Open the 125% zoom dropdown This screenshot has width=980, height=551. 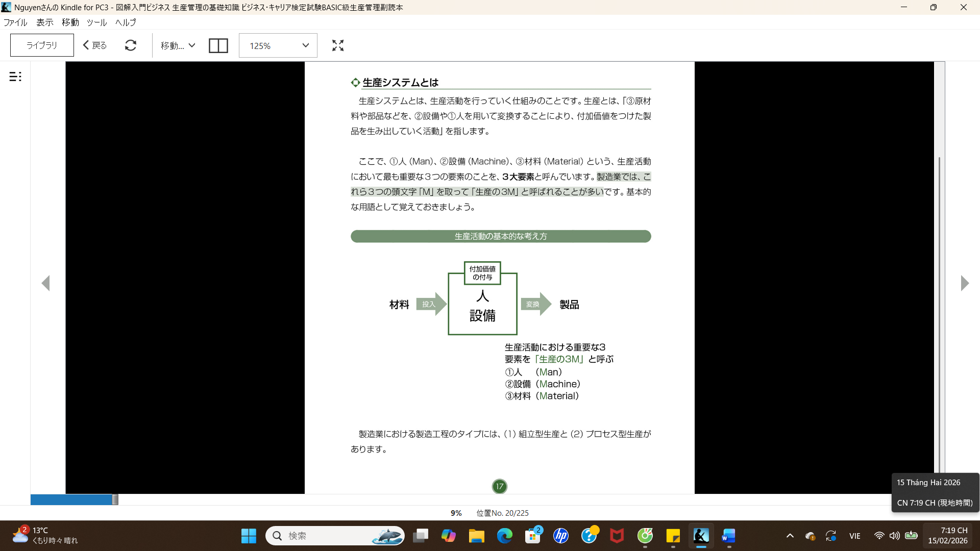[278, 45]
